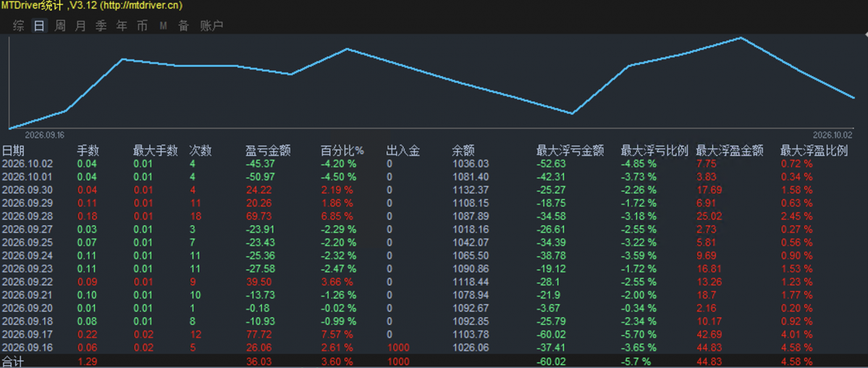868x368 pixels.
Task: Click the 1026.06 balance value
Action: click(x=470, y=348)
